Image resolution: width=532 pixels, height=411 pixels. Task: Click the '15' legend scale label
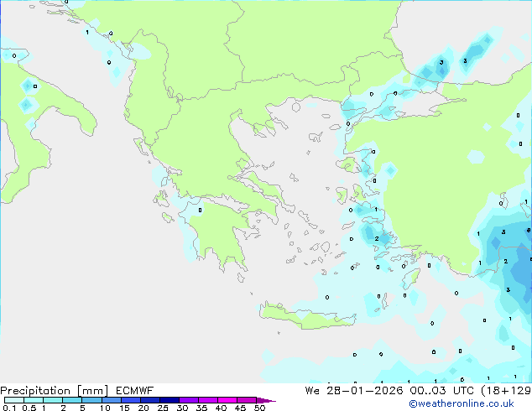[x=124, y=408]
